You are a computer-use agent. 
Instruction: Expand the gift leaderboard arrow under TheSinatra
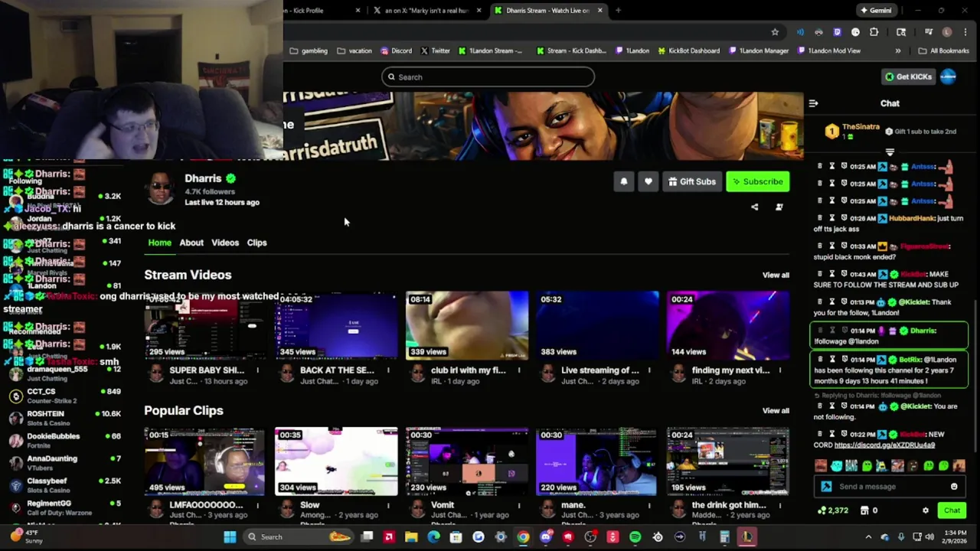(x=890, y=152)
